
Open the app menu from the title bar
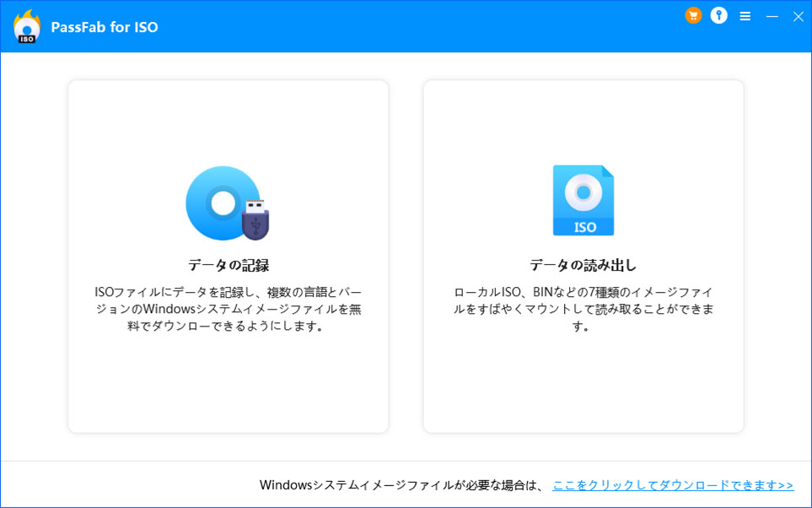point(745,15)
